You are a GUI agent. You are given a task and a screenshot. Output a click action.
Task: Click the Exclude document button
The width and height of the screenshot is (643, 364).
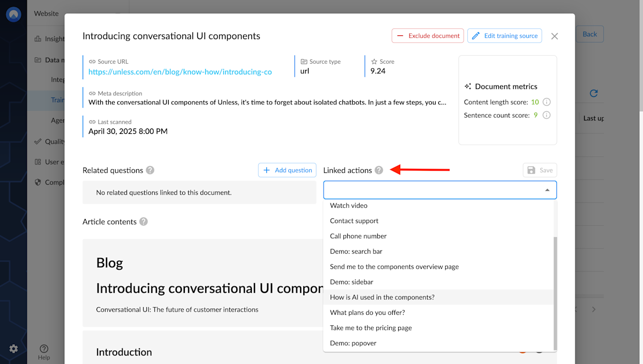click(428, 36)
